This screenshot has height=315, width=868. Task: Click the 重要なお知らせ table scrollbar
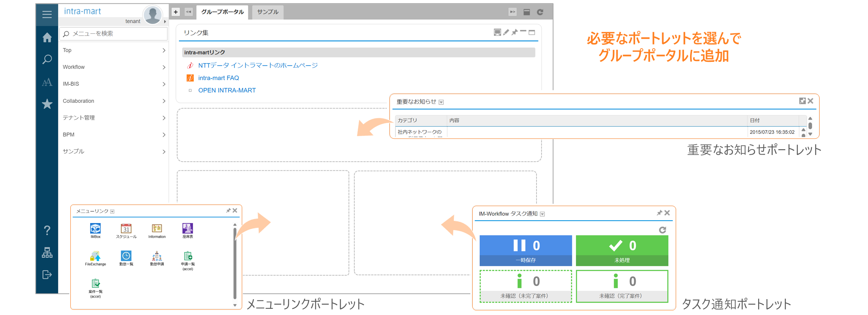(810, 126)
